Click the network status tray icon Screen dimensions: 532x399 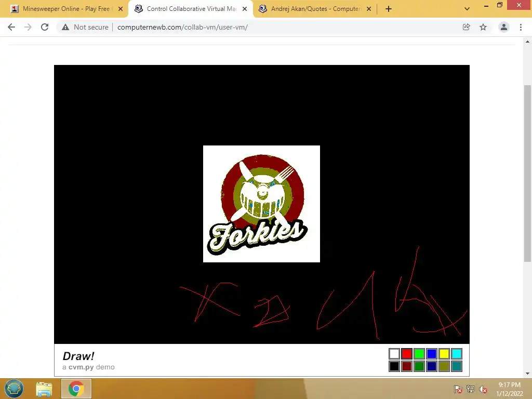coord(471,389)
